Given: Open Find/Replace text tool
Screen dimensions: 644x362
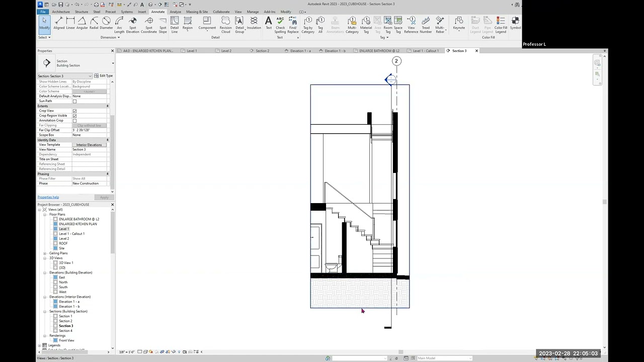Looking at the screenshot, I should click(x=293, y=25).
